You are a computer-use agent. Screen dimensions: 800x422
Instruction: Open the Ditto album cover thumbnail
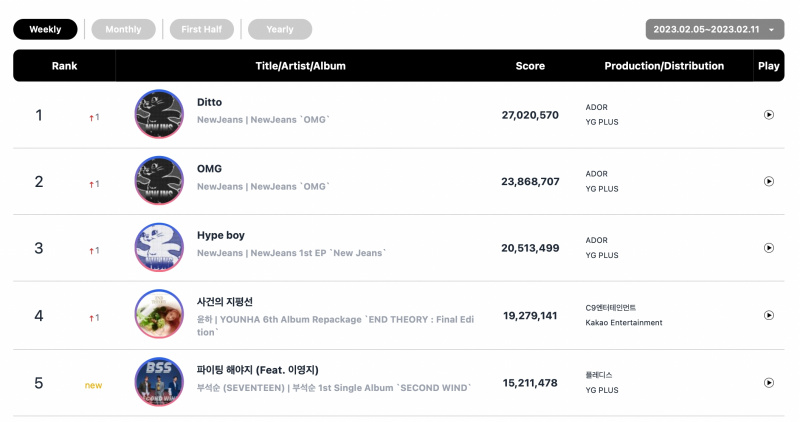tap(159, 114)
